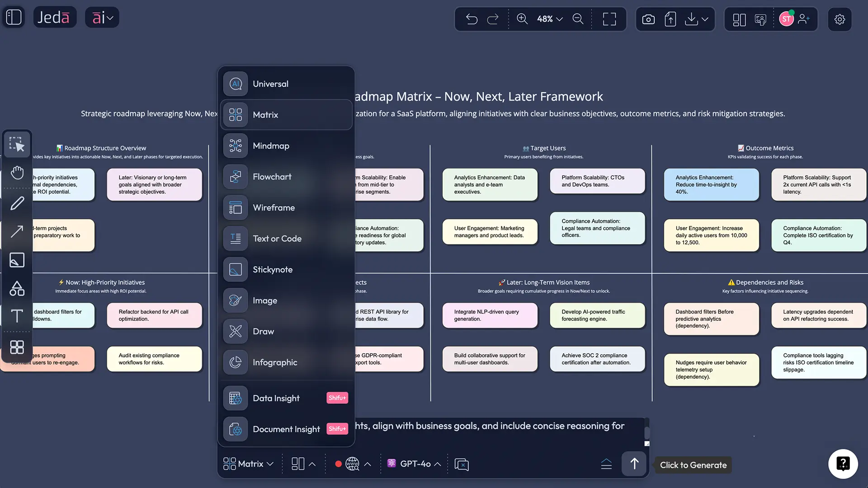Toggle the split layout view icon
The image size is (868, 488).
click(x=739, y=19)
